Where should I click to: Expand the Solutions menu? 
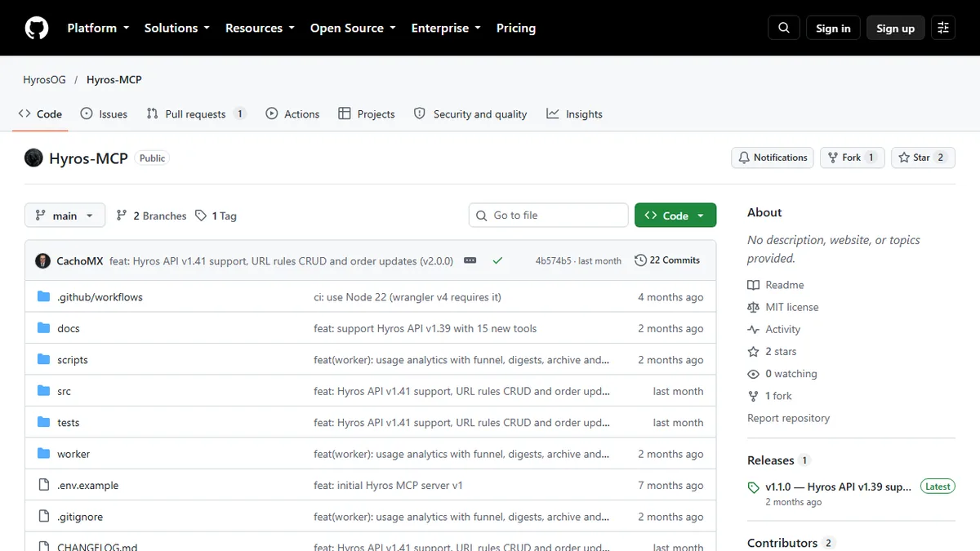pos(177,28)
